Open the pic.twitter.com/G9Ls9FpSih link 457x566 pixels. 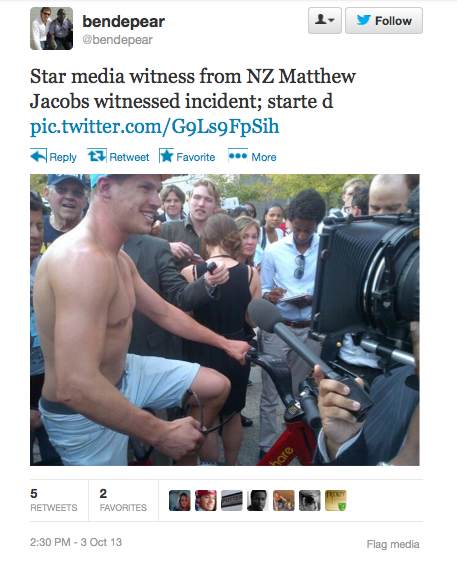pyautogui.click(x=154, y=126)
